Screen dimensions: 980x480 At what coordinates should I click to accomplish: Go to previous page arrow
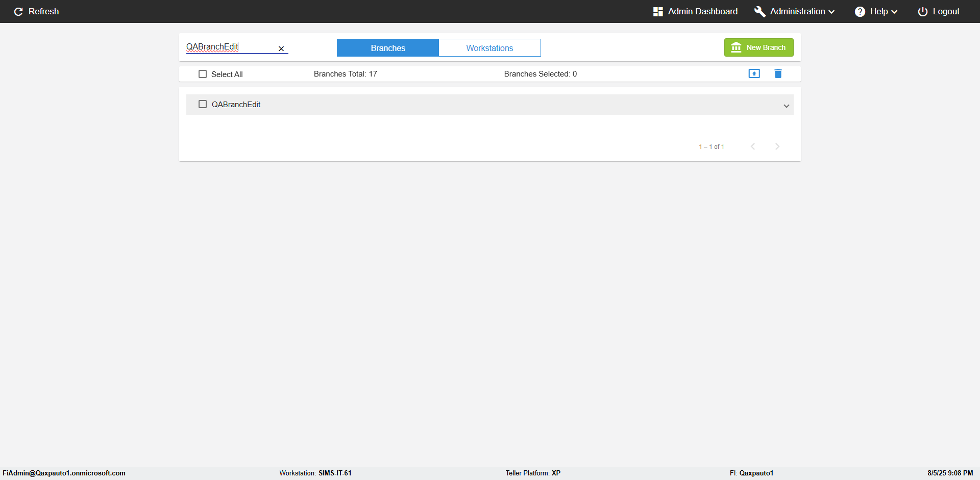point(753,146)
